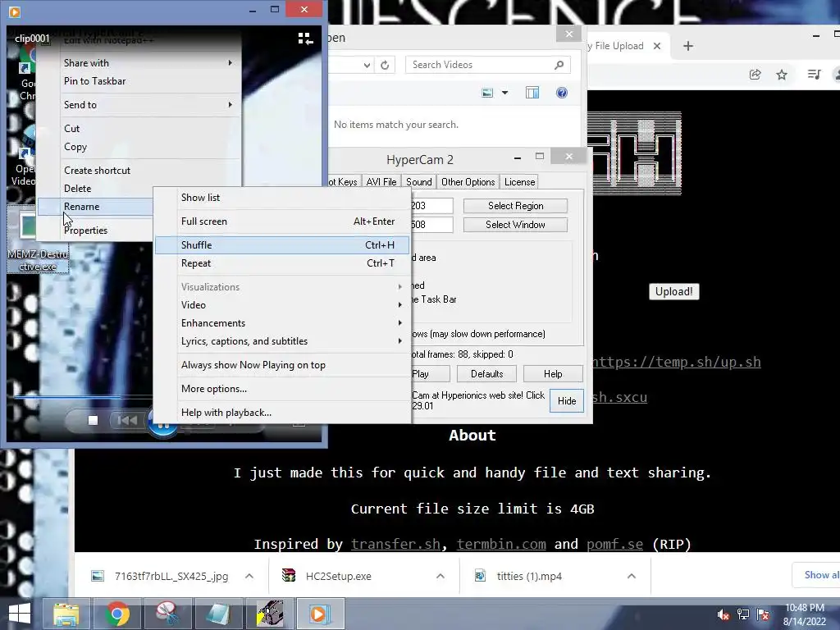Screen dimensions: 840x630
Task: Click the Windows Start button
Action: (x=20, y=614)
